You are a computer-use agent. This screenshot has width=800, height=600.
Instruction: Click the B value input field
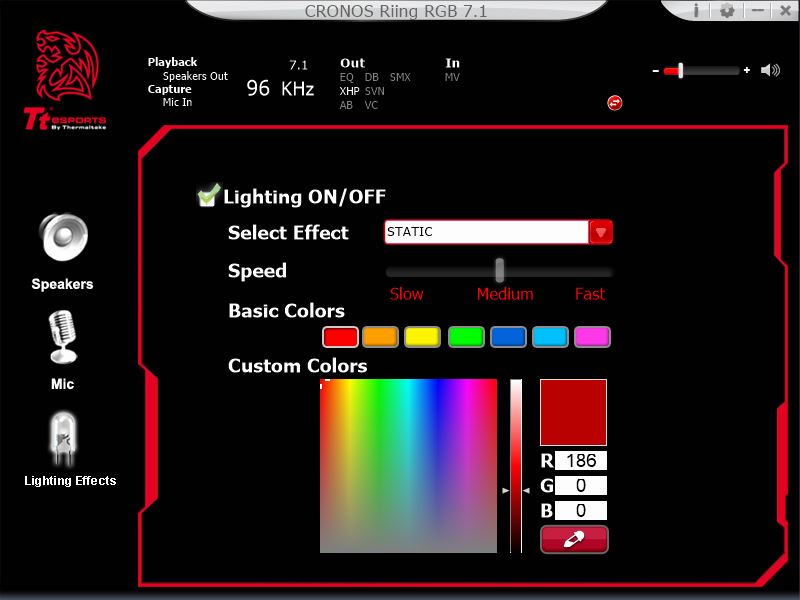(x=581, y=510)
